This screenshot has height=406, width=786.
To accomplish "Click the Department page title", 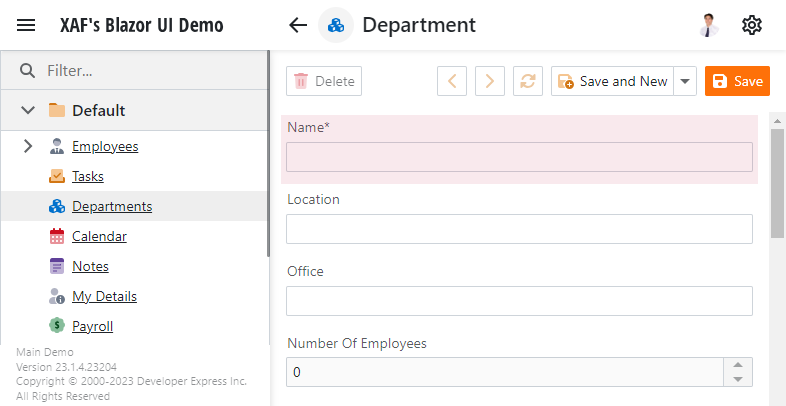I will [419, 25].
